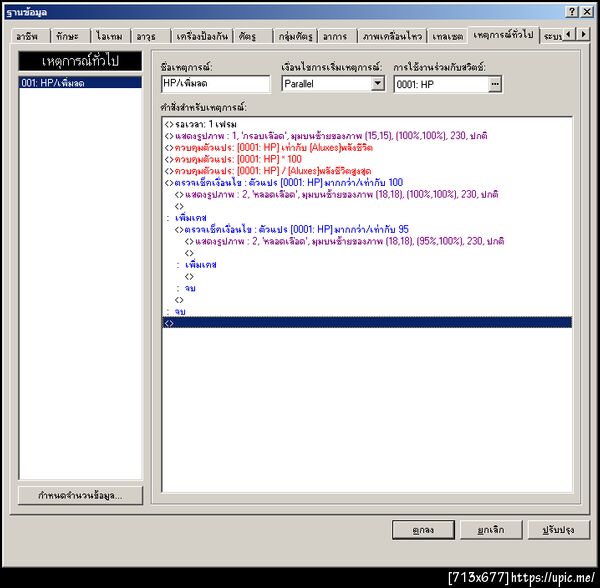Close the database window with X

coord(587,12)
